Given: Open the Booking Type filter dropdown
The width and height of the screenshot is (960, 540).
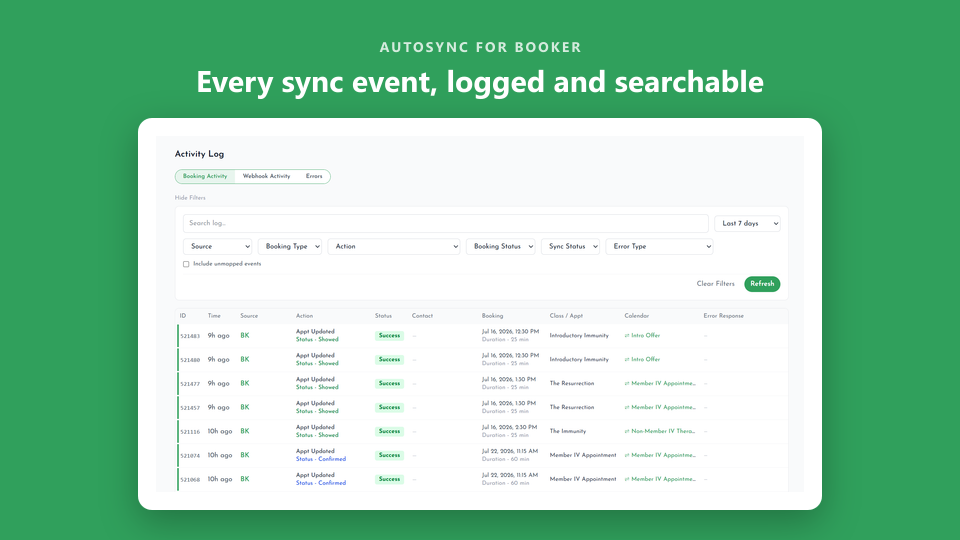Looking at the screenshot, I should (290, 246).
